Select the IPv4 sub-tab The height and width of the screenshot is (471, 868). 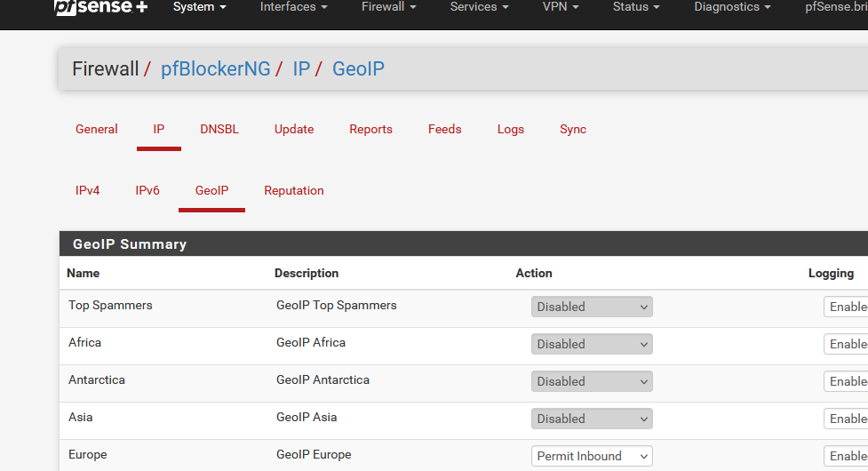pos(87,190)
